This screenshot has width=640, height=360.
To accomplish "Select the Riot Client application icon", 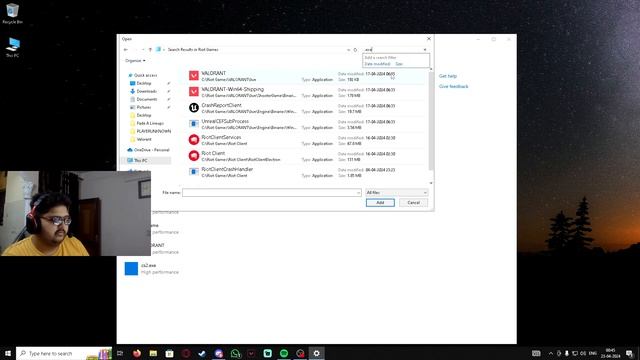I will click(193, 156).
